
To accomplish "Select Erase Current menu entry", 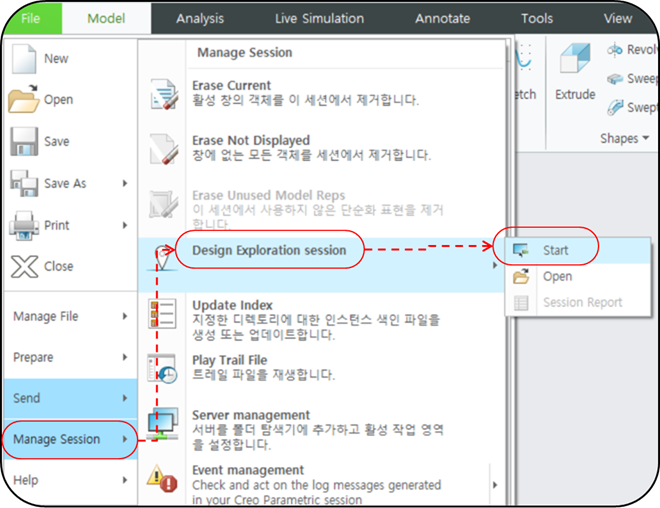I will (x=321, y=94).
